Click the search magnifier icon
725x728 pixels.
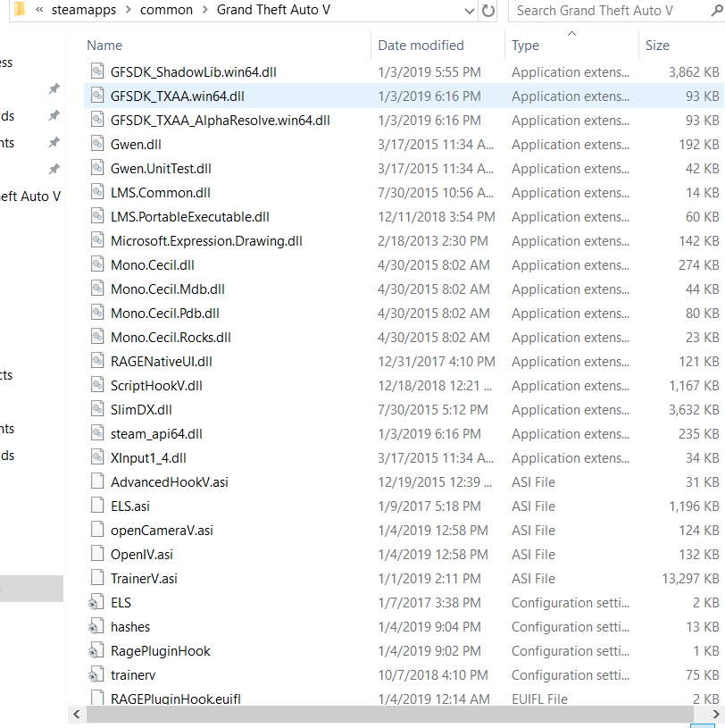click(717, 10)
